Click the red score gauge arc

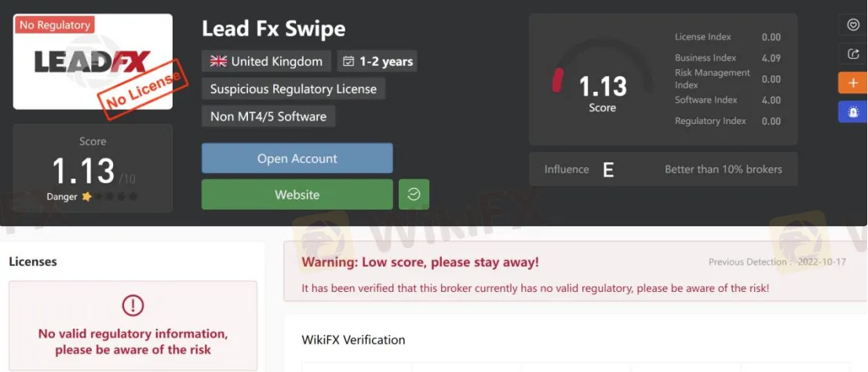[557, 80]
